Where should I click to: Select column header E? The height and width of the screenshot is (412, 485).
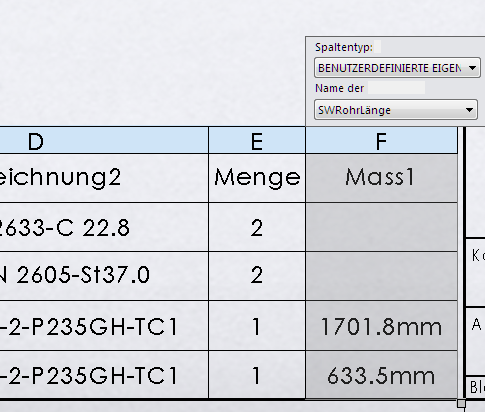click(x=257, y=141)
